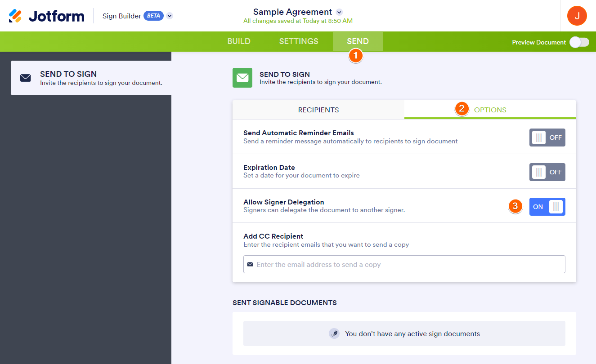The width and height of the screenshot is (596, 364).
Task: Select Send to Sign sidebar item
Action: click(91, 78)
